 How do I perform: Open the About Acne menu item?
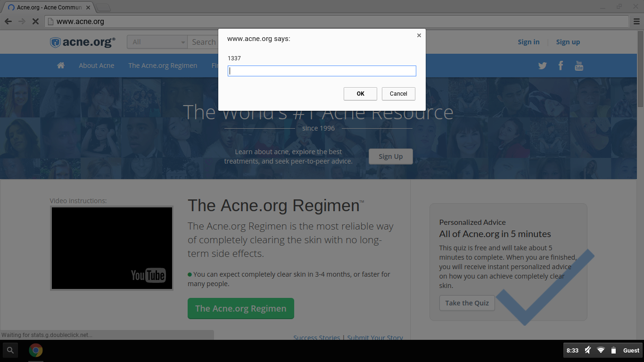click(96, 66)
